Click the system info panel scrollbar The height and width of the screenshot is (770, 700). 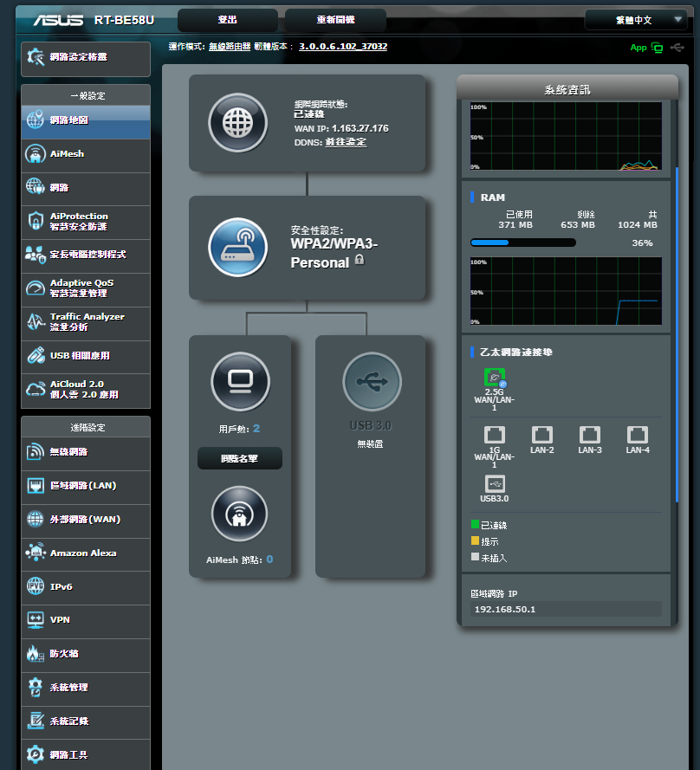tap(677, 335)
